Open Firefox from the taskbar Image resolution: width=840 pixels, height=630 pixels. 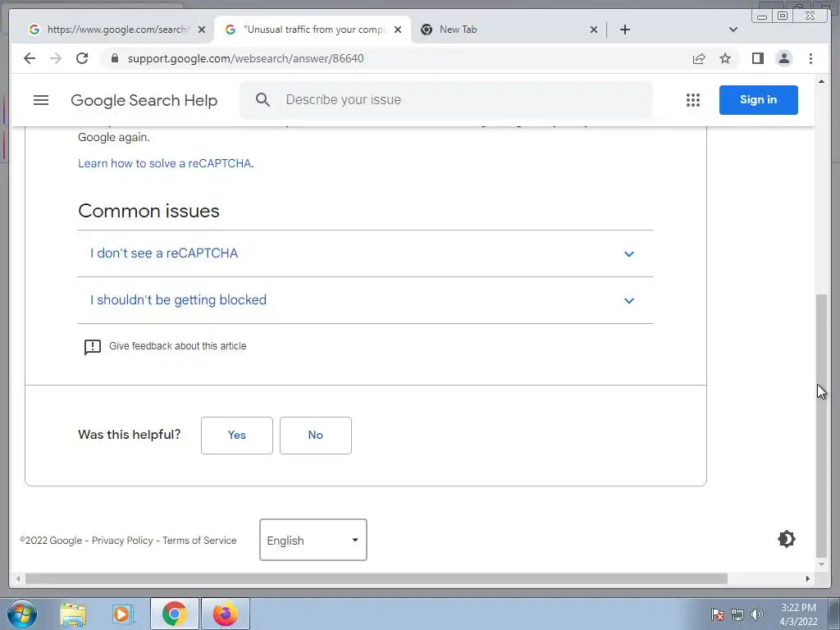click(226, 614)
